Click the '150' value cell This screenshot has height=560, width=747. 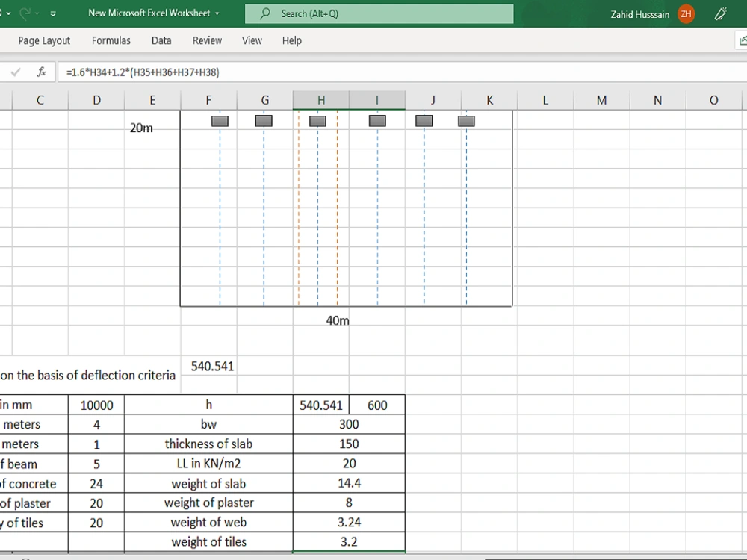click(x=349, y=444)
